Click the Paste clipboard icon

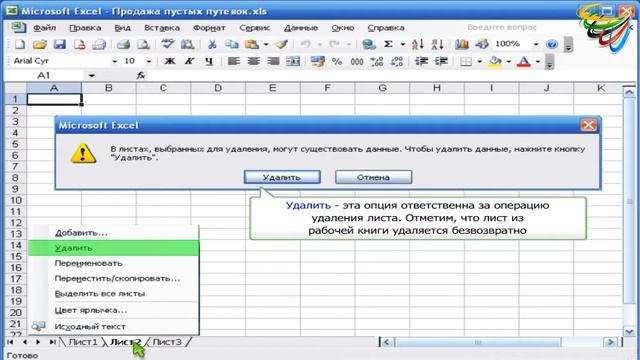tap(252, 44)
